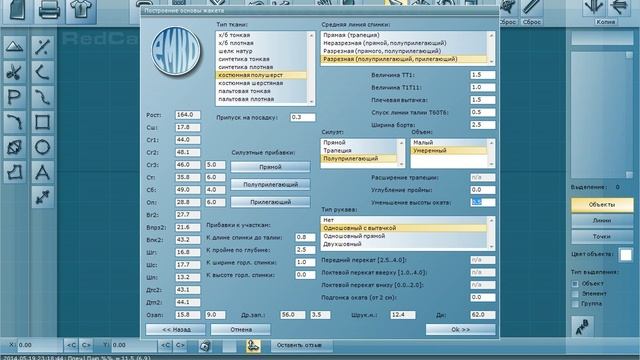Click the down arrow icon above Копия

[594, 8]
